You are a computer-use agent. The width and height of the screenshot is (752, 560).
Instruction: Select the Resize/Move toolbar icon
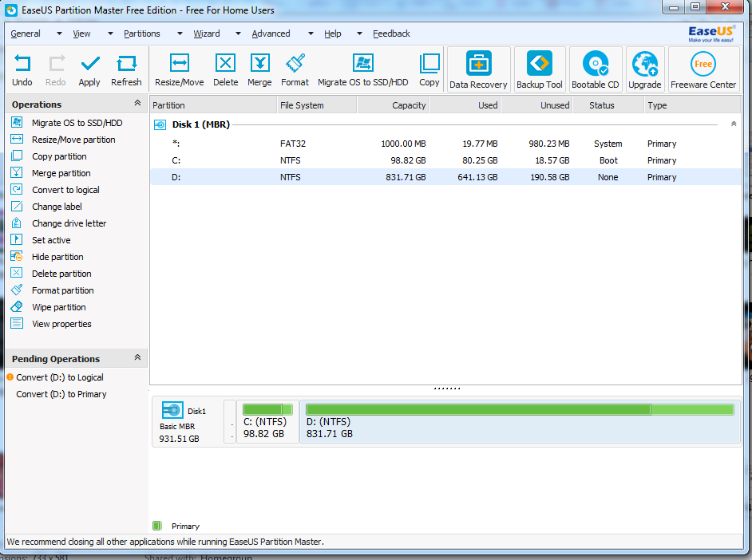click(x=180, y=63)
